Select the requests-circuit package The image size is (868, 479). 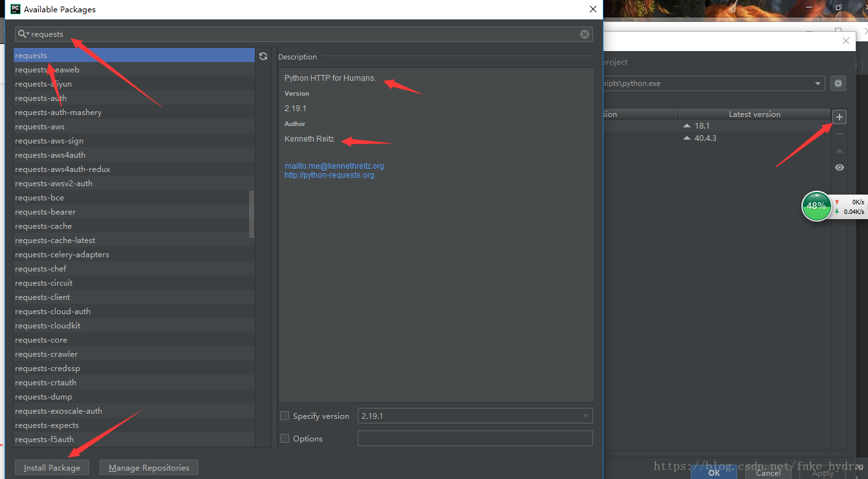point(134,283)
